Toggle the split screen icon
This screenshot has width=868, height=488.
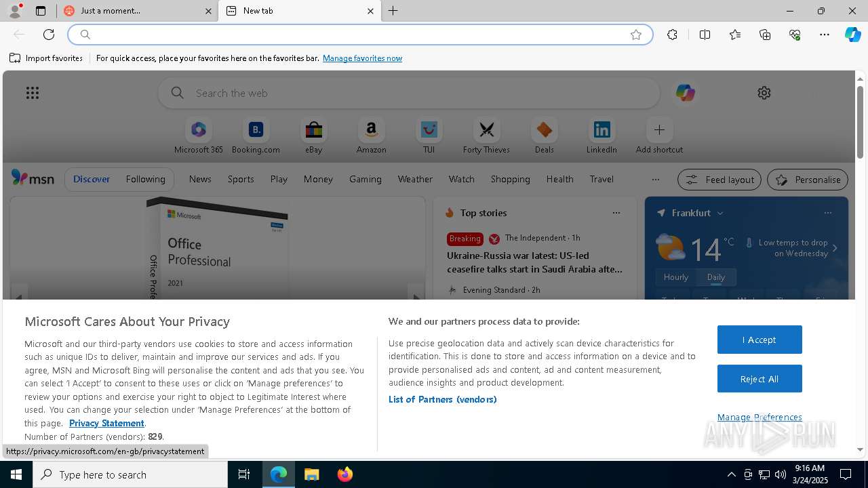click(705, 35)
